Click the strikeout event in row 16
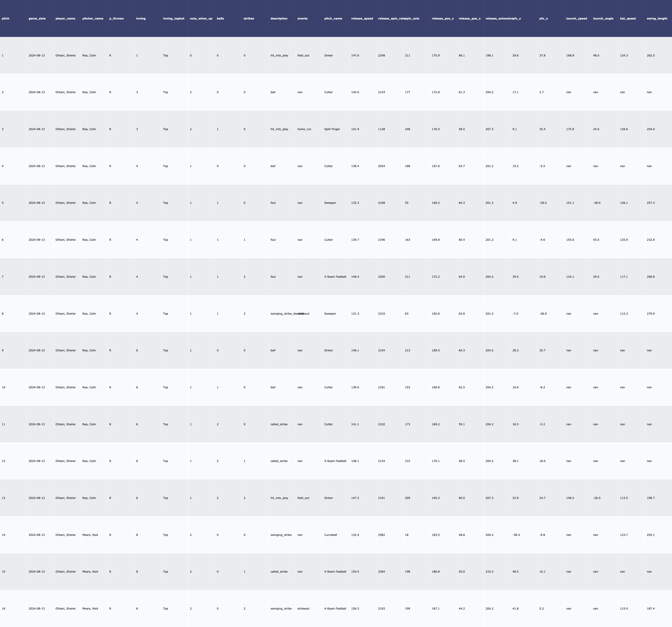This screenshot has height=627, width=672. click(x=303, y=608)
